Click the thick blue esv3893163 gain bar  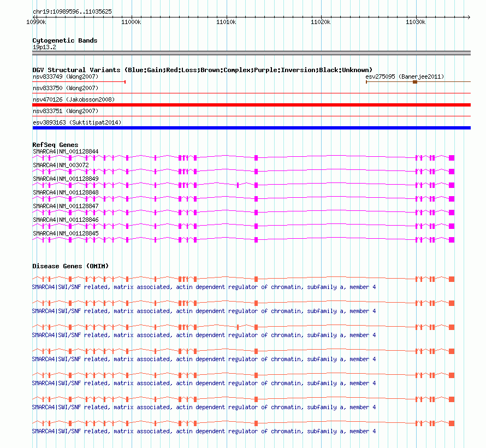251,128
